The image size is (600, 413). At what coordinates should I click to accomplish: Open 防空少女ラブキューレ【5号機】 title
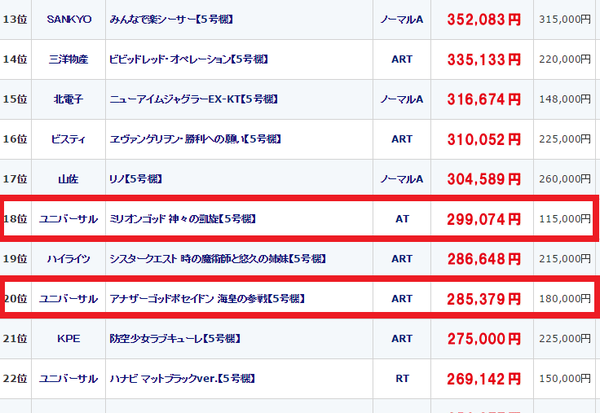tap(175, 338)
